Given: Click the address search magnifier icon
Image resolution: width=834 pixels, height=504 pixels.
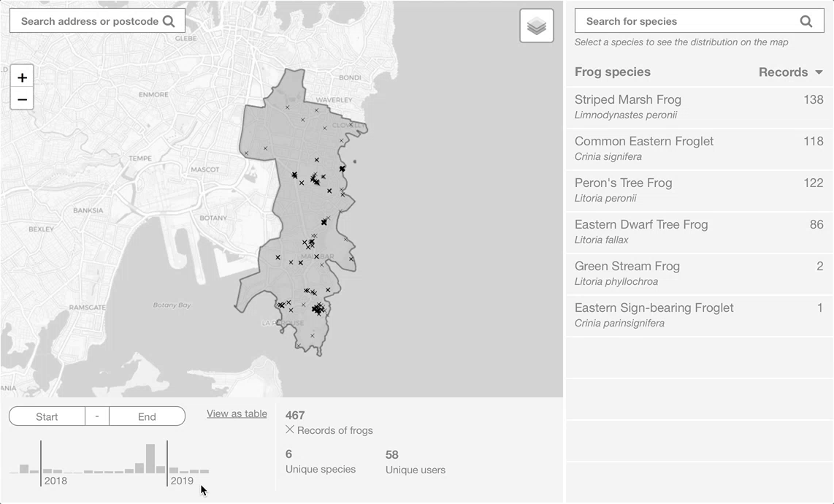Looking at the screenshot, I should pyautogui.click(x=169, y=21).
